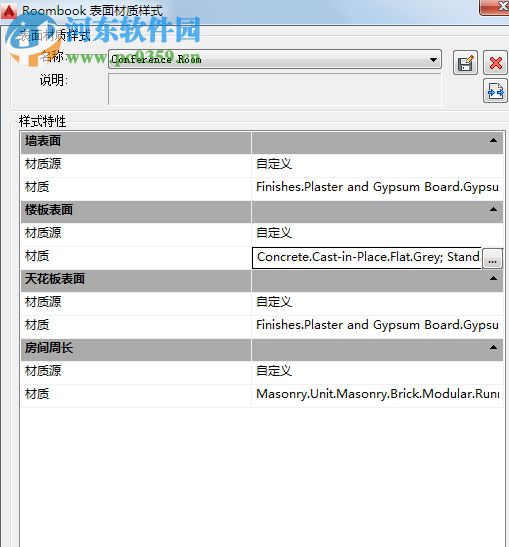Click the 楼板表面 header label
509x547 pixels.
click(49, 210)
